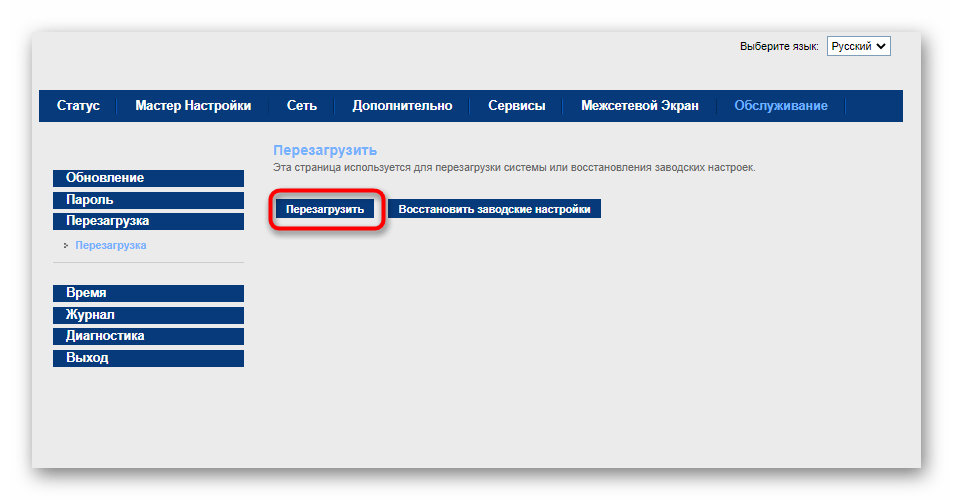Click the Выберите язык label
The width and height of the screenshot is (953, 500).
click(x=779, y=47)
